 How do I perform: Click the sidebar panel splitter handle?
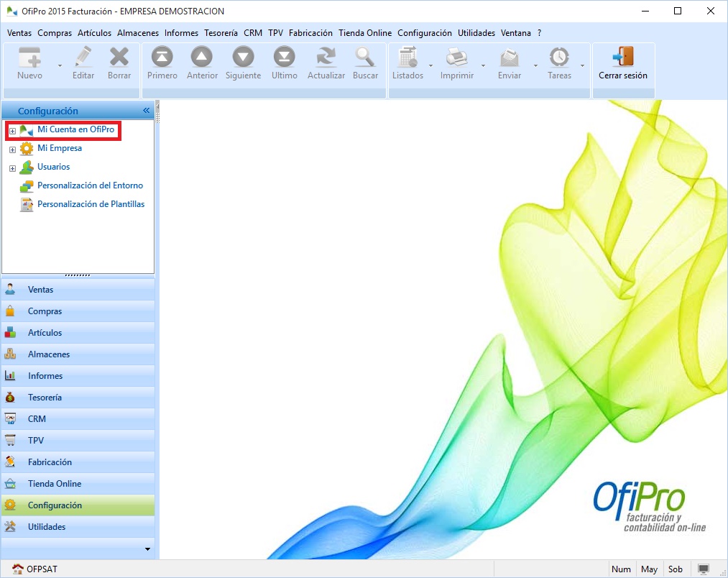pos(78,275)
